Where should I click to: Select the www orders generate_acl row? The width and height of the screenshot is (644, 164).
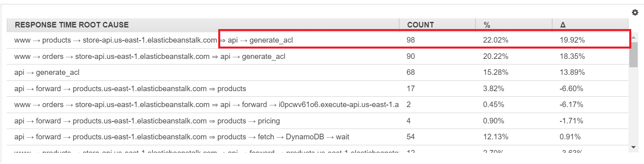click(x=149, y=57)
